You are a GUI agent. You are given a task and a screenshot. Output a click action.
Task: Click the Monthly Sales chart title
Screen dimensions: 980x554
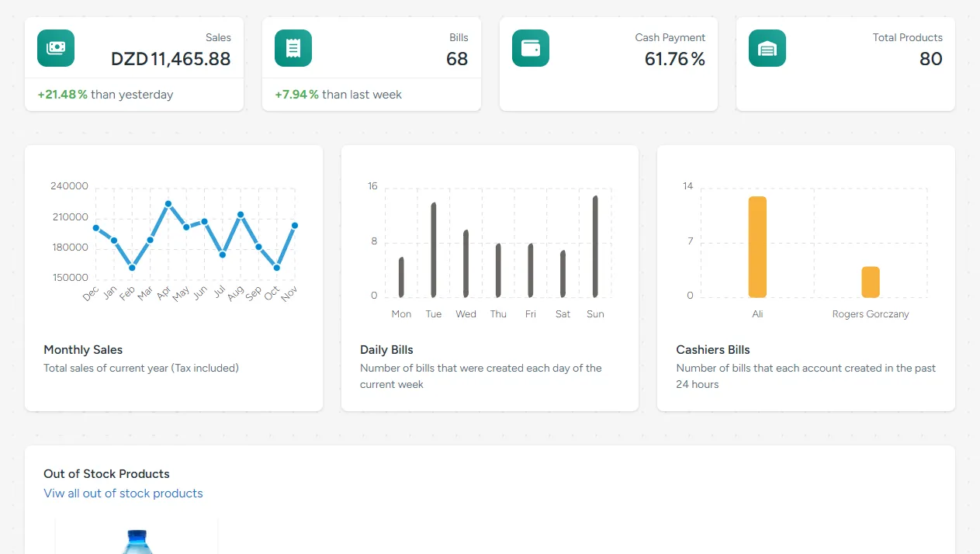click(x=83, y=350)
